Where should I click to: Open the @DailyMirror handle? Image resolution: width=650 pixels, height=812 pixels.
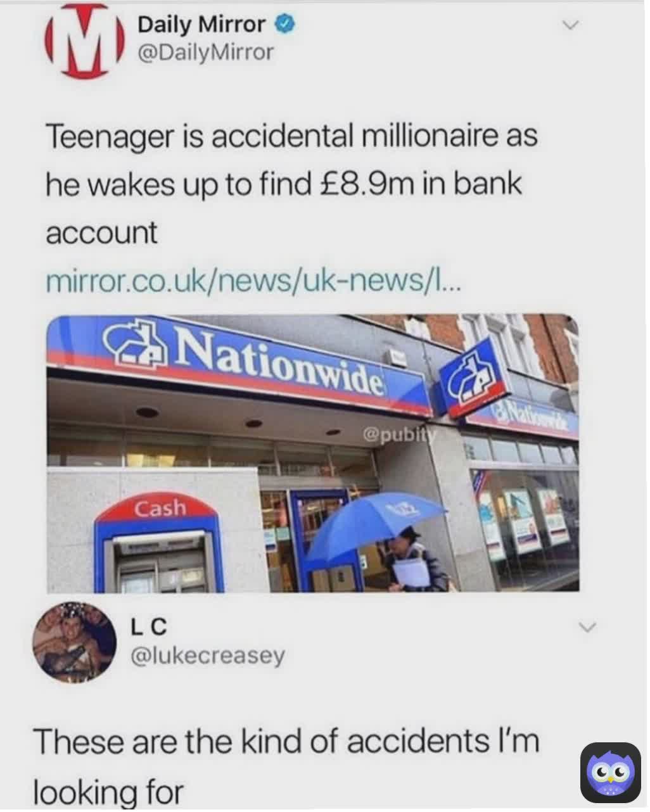[206, 53]
